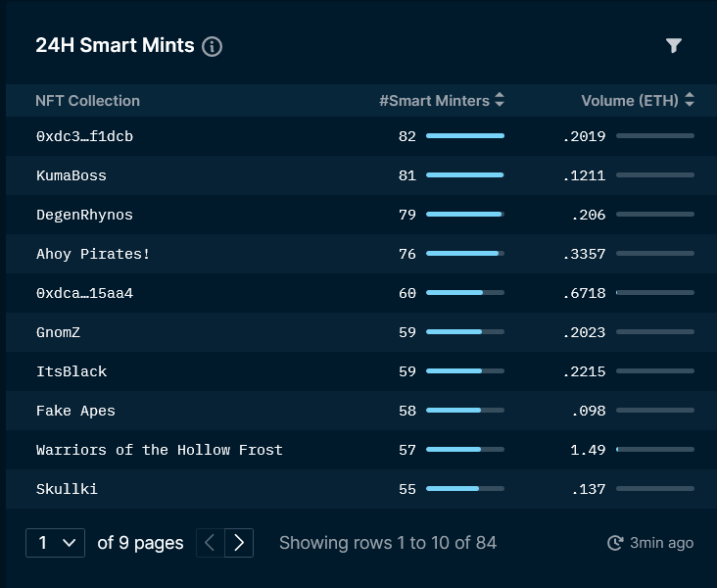Image resolution: width=717 pixels, height=588 pixels.
Task: Select the Skullki row
Action: coord(361,489)
